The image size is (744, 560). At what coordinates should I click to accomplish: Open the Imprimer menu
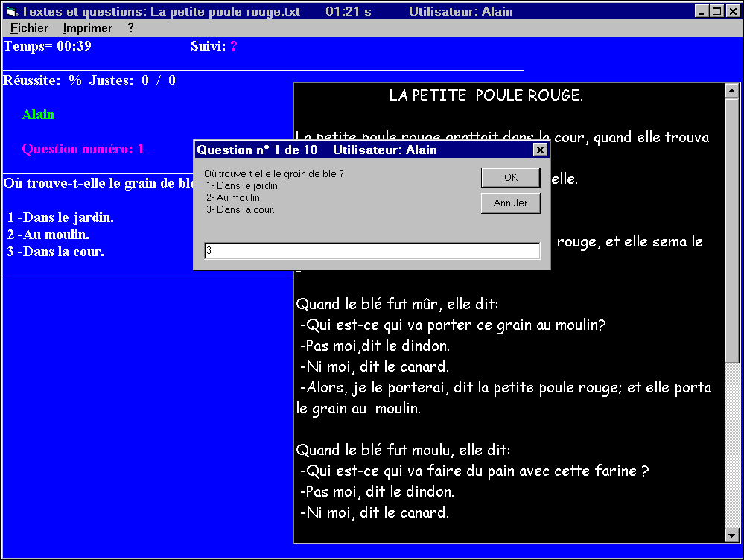pos(88,28)
